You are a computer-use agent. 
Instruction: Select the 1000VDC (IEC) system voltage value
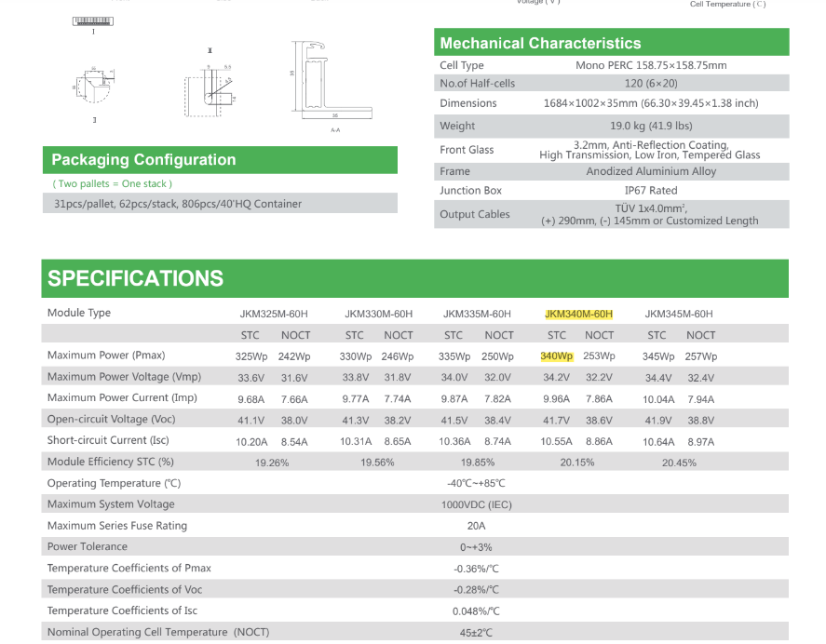click(476, 504)
